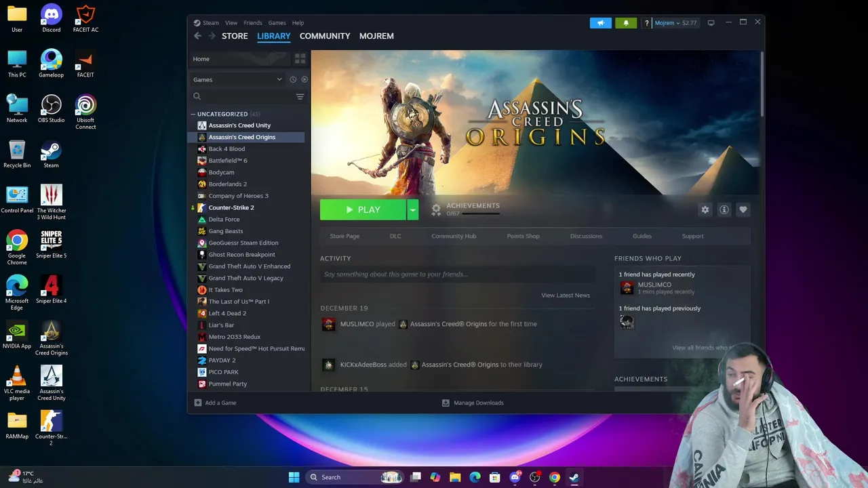The image size is (868, 488).
Task: Open the Store Page link
Action: pos(344,236)
